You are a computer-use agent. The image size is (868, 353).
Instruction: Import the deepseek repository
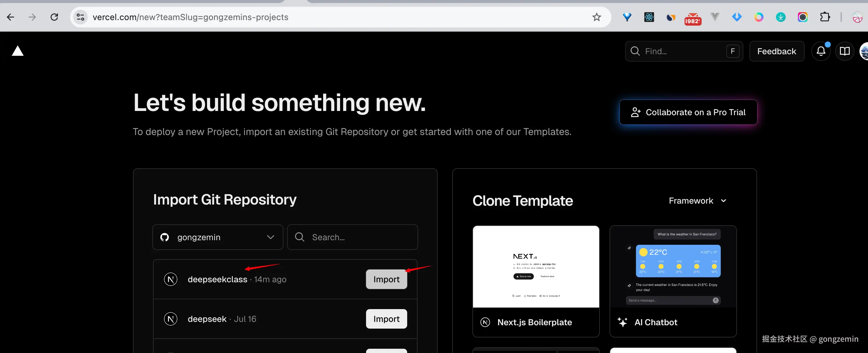pyautogui.click(x=386, y=319)
